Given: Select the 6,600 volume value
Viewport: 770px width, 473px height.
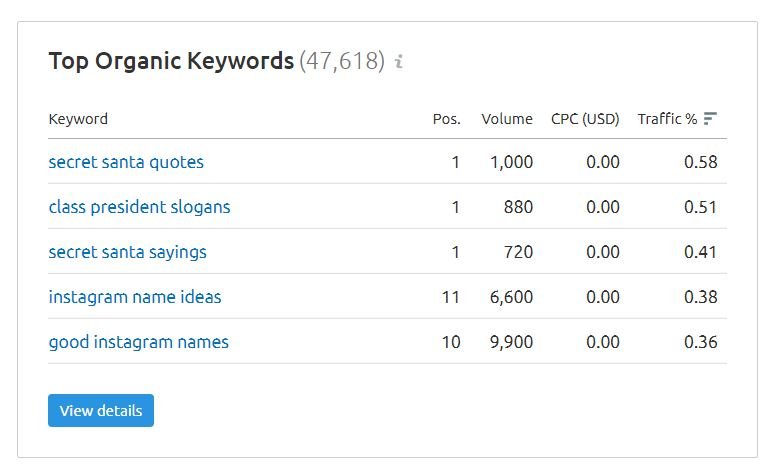Looking at the screenshot, I should (511, 297).
